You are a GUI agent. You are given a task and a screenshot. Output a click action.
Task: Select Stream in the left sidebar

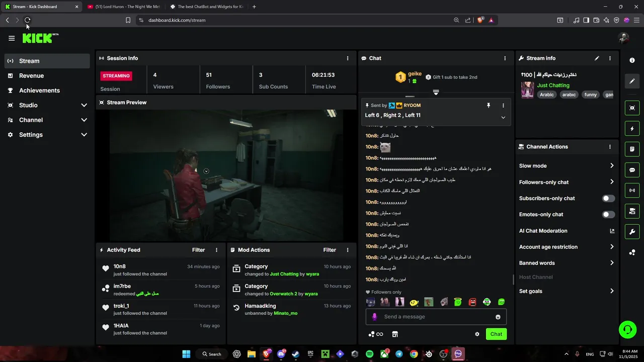[x=47, y=61]
